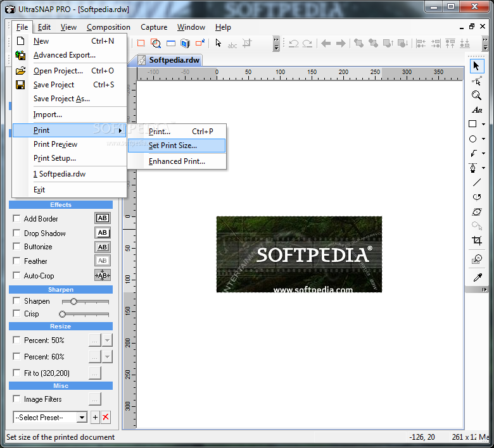Click the Sharpen slider handle
Image resolution: width=494 pixels, height=448 pixels.
(x=73, y=302)
